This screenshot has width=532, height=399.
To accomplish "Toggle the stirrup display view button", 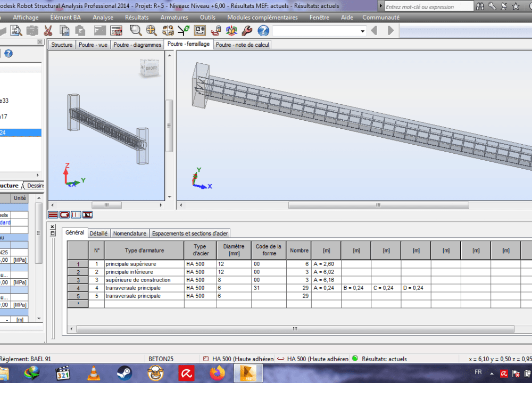I will [64, 214].
